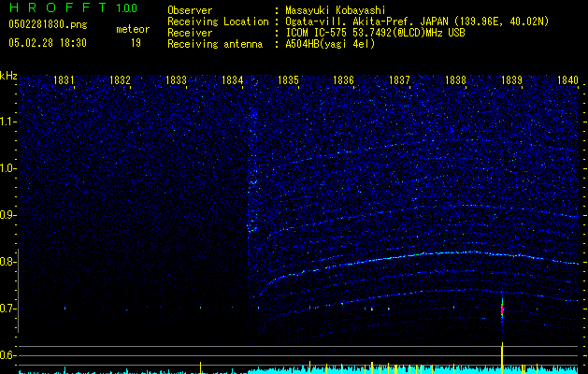
Task: Click the red meteor echo spike near 1839
Action: (503, 309)
